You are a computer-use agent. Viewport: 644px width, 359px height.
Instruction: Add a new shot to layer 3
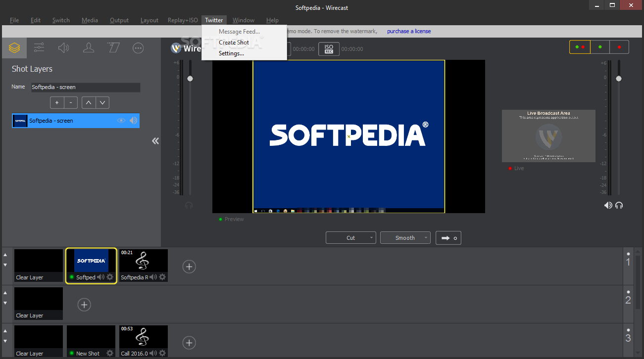pos(189,342)
